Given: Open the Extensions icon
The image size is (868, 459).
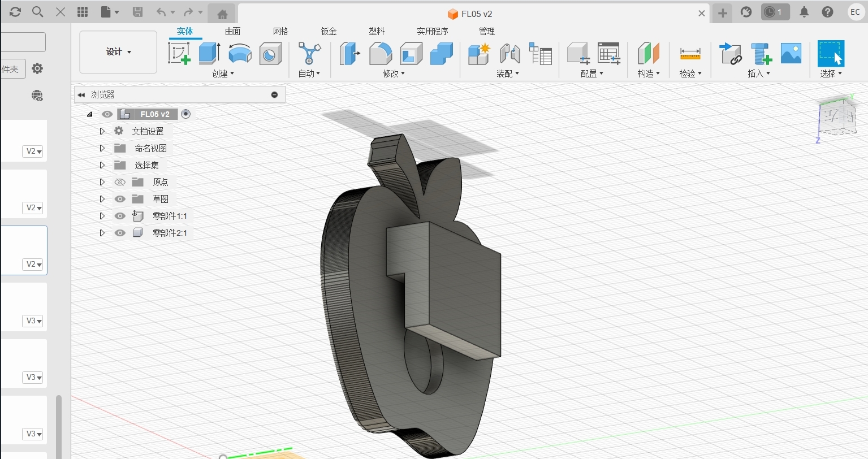Looking at the screenshot, I should [746, 12].
